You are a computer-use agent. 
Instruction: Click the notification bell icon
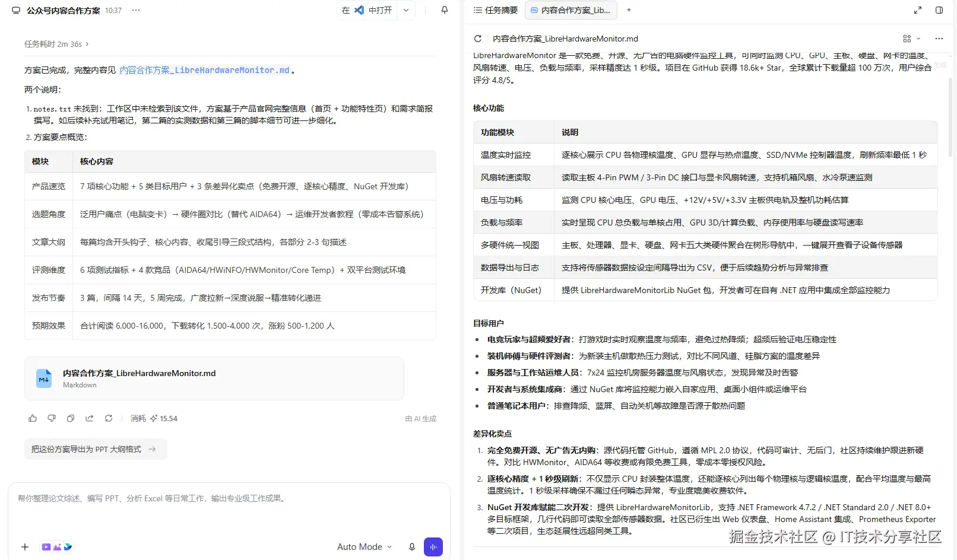(x=445, y=10)
